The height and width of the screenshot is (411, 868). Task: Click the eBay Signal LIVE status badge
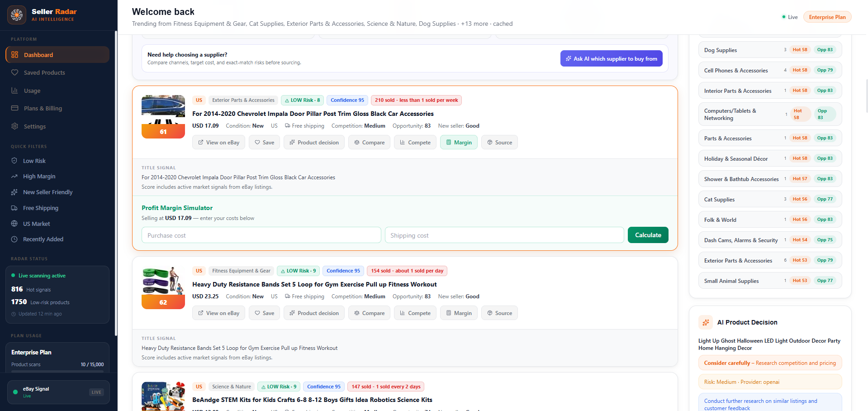click(x=96, y=392)
